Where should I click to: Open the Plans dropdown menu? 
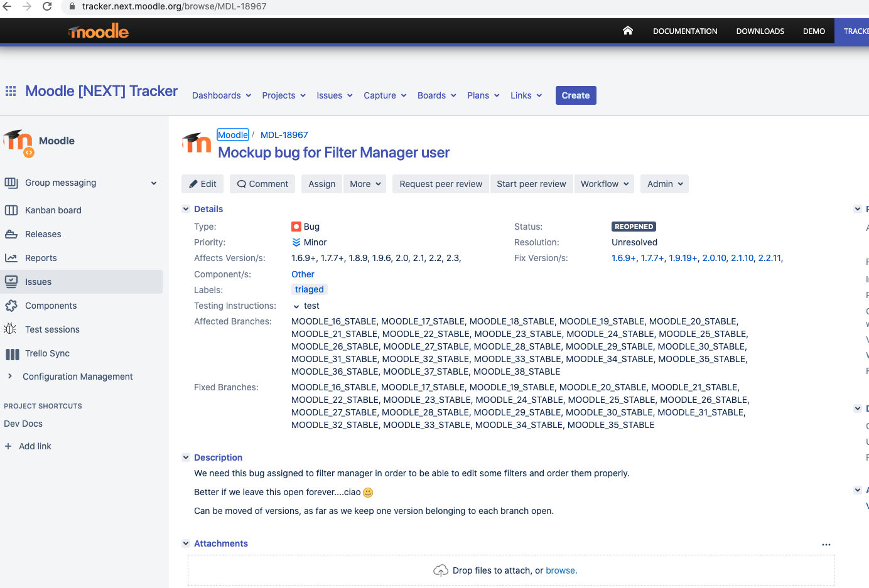pos(483,95)
